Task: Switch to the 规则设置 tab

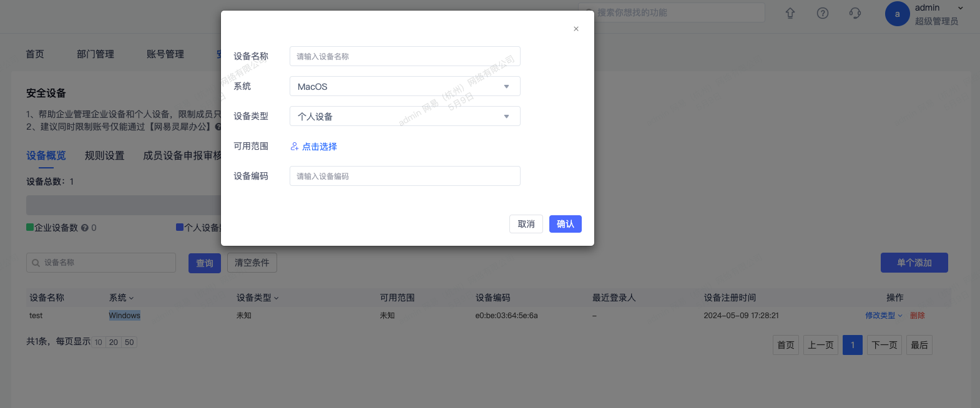Action: pos(104,155)
